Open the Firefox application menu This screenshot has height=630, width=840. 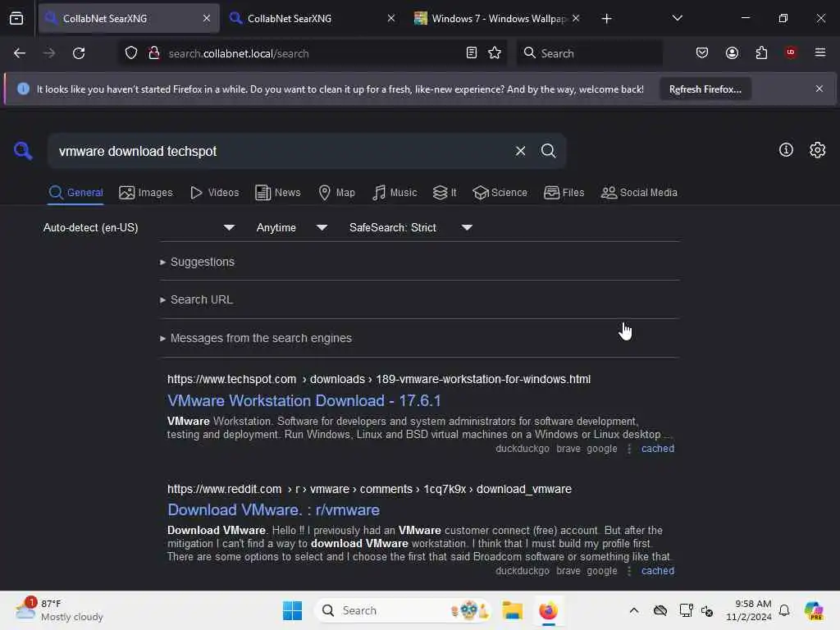(x=819, y=52)
